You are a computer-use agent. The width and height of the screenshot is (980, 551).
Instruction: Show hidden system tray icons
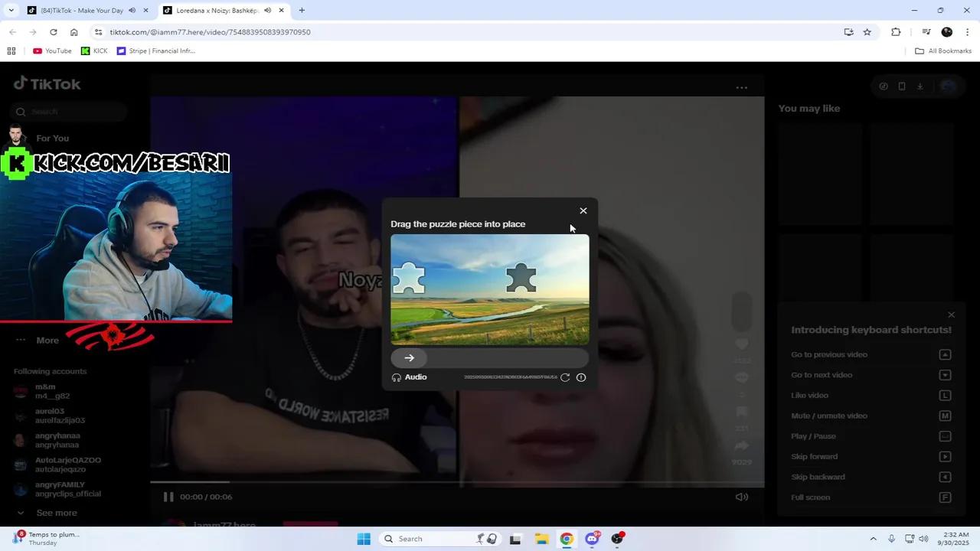tap(874, 539)
